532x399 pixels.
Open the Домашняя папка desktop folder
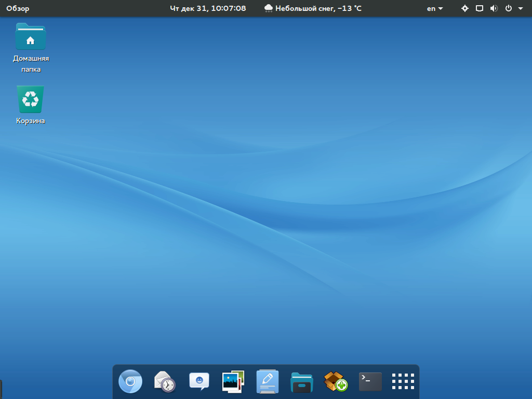(x=31, y=37)
